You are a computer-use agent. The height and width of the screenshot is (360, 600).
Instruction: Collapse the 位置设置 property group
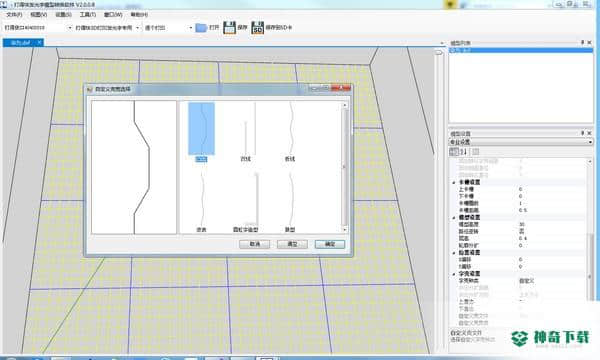point(454,253)
